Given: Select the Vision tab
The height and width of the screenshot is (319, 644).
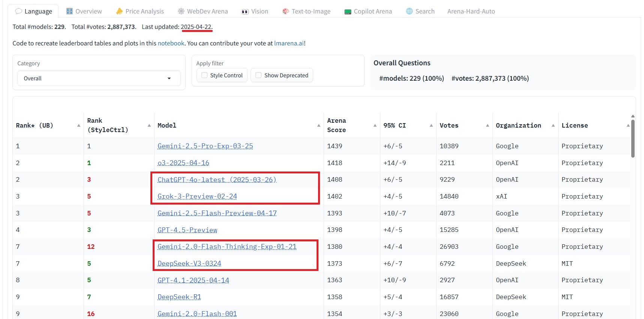Looking at the screenshot, I should coord(255,11).
